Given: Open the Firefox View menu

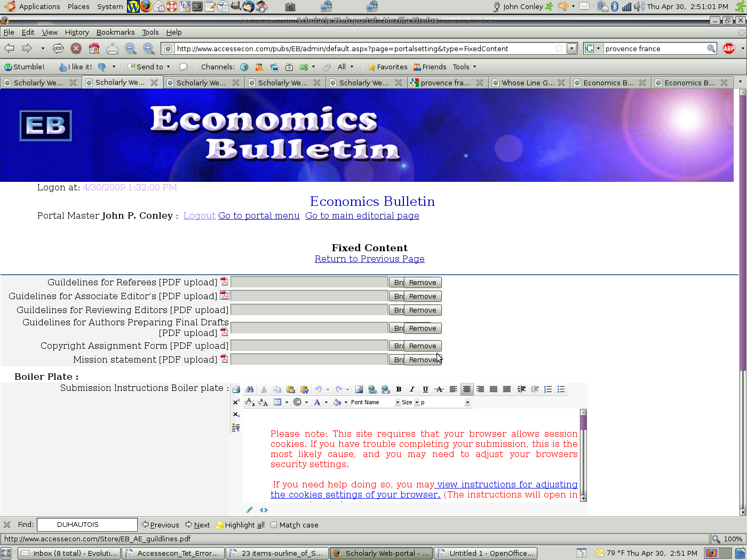Looking at the screenshot, I should coord(50,32).
